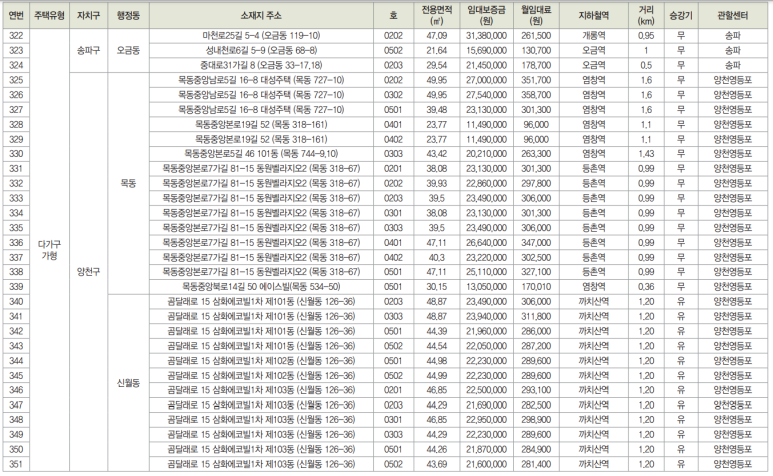Click the area value 44.54

(437, 346)
